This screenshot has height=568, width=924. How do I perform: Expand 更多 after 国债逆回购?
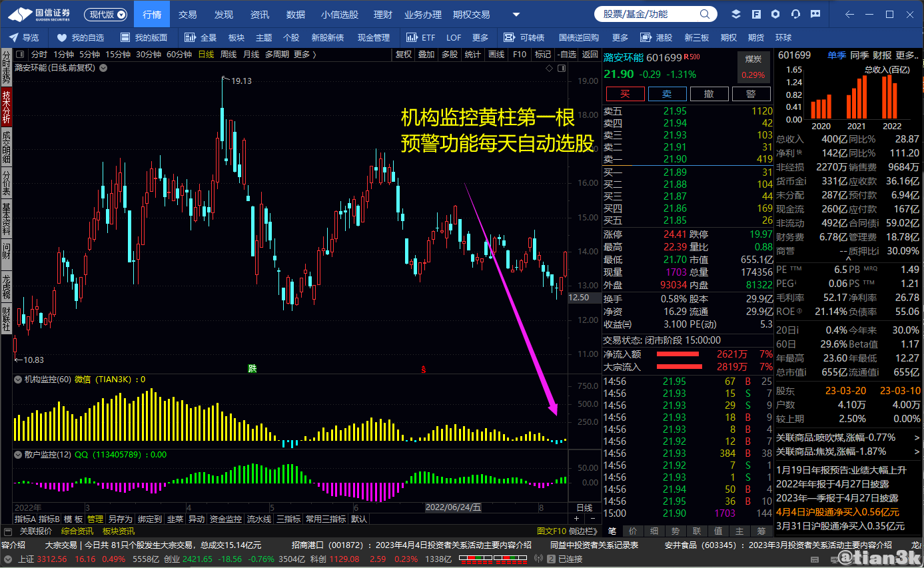(620, 38)
